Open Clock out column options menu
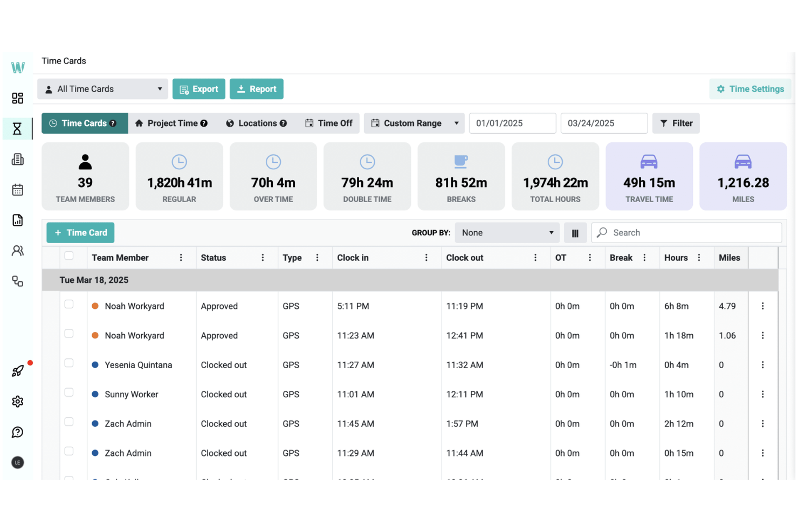 point(535,258)
